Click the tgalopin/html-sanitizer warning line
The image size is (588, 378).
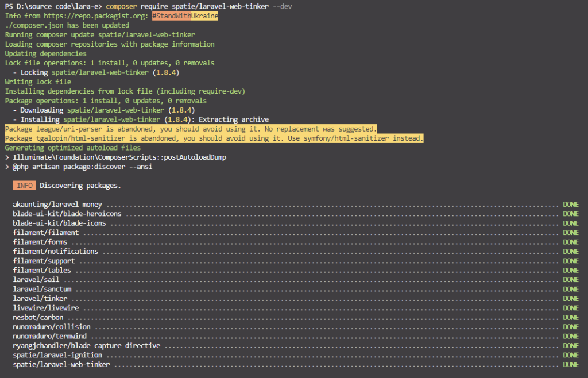pos(211,138)
